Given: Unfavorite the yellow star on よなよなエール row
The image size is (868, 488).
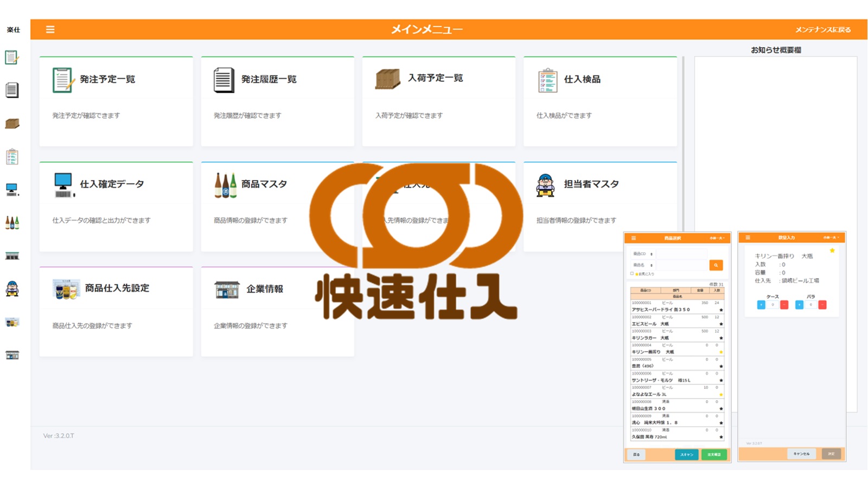Looking at the screenshot, I should pyautogui.click(x=721, y=394).
